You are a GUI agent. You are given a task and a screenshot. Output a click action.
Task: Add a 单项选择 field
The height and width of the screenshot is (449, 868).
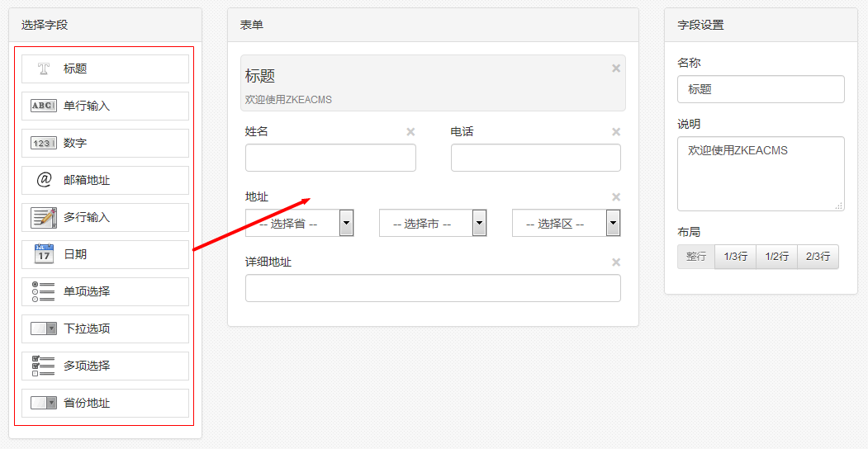pos(105,291)
